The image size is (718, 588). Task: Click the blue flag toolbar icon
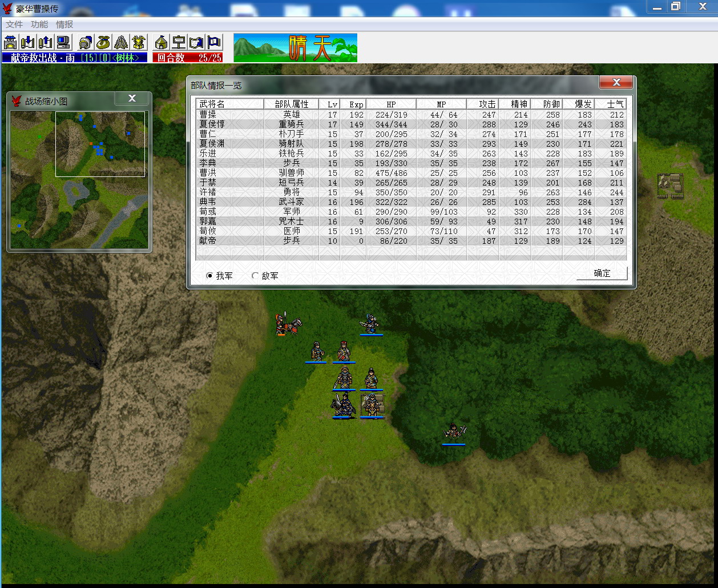(214, 42)
